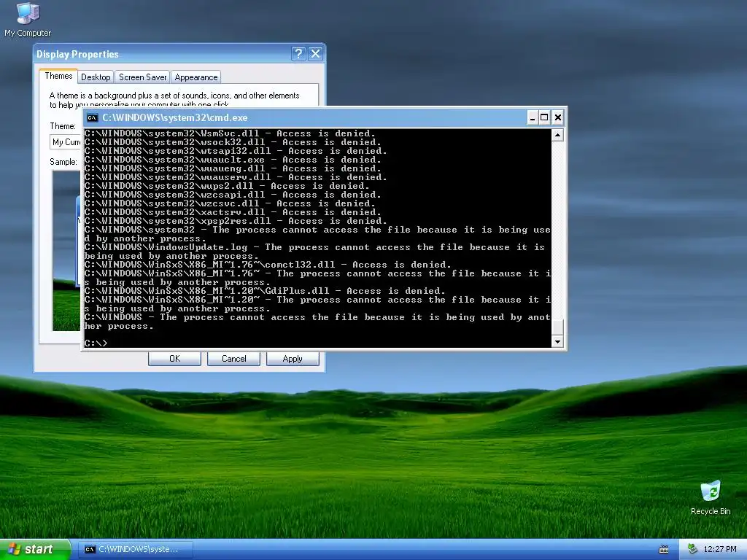Open the My Computer desktop icon
This screenshot has width=747, height=560.
[28, 20]
